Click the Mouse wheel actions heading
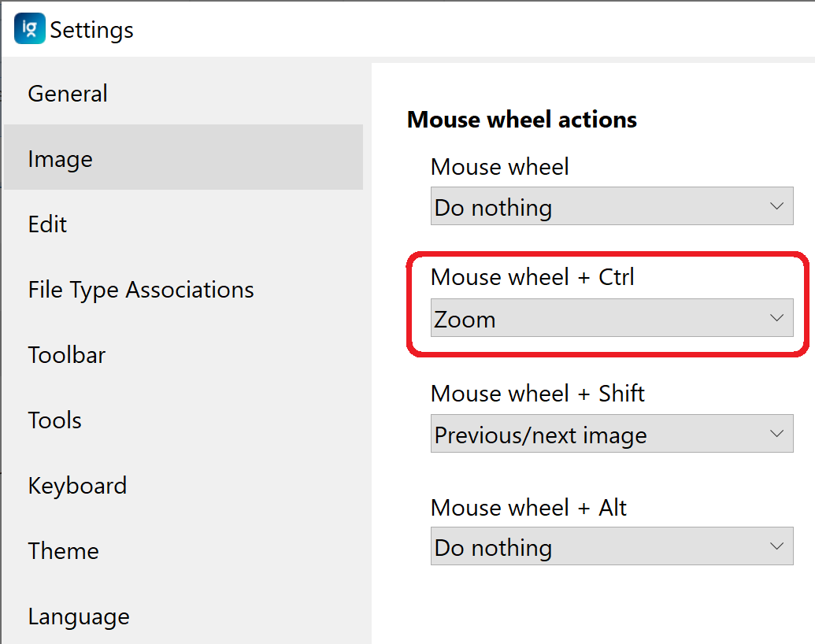 pos(521,119)
